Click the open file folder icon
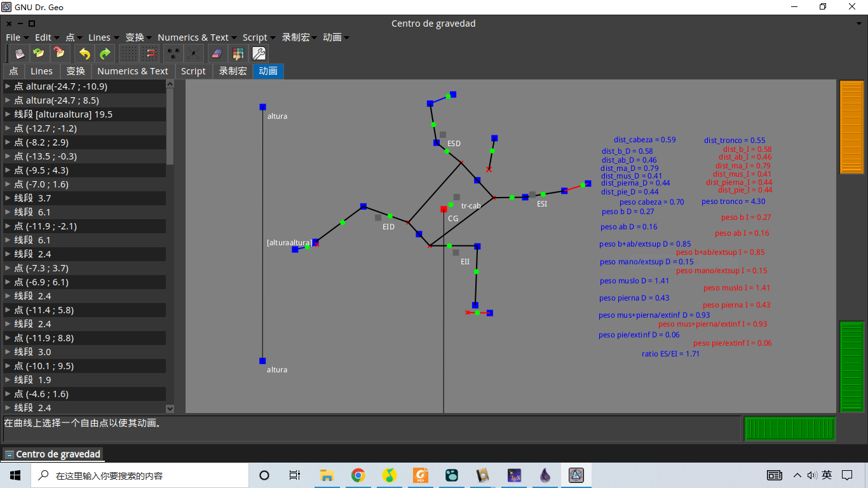 pos(39,54)
